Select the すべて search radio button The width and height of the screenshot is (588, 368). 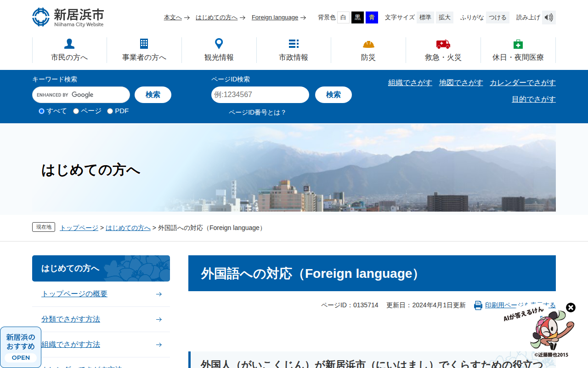[42, 111]
